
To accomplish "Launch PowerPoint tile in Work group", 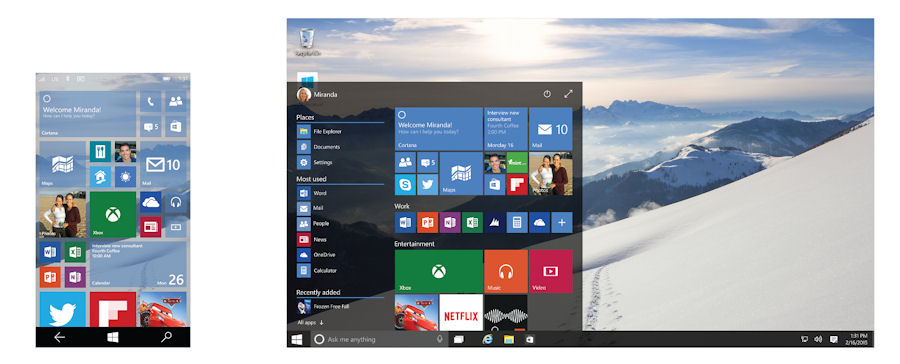I will click(x=428, y=222).
